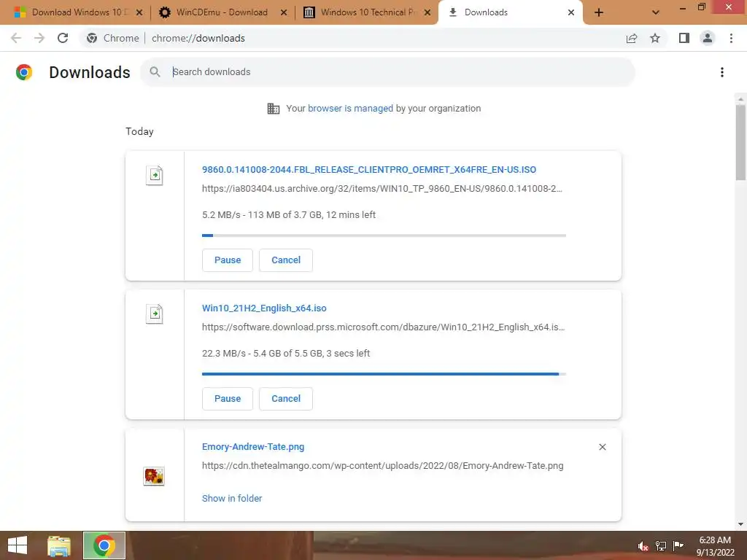Open the Emory-Andrew-Tate.png file link
The width and height of the screenshot is (747, 560).
pyautogui.click(x=253, y=447)
